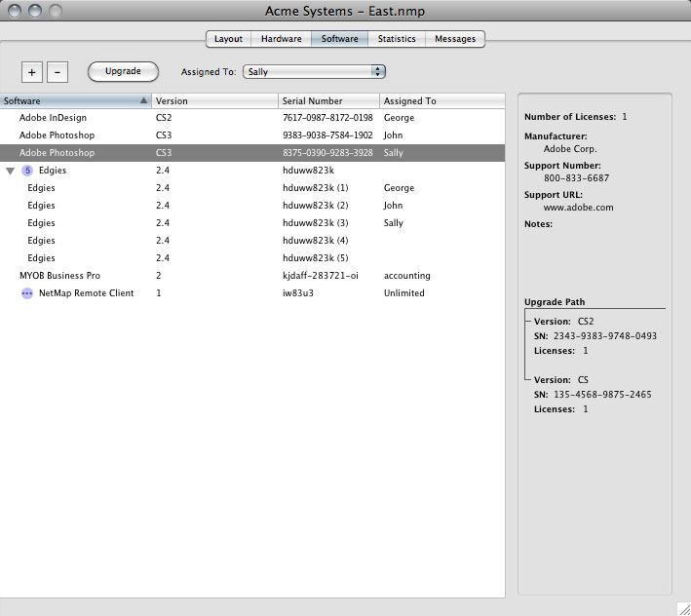Sort by the Version column header

214,101
